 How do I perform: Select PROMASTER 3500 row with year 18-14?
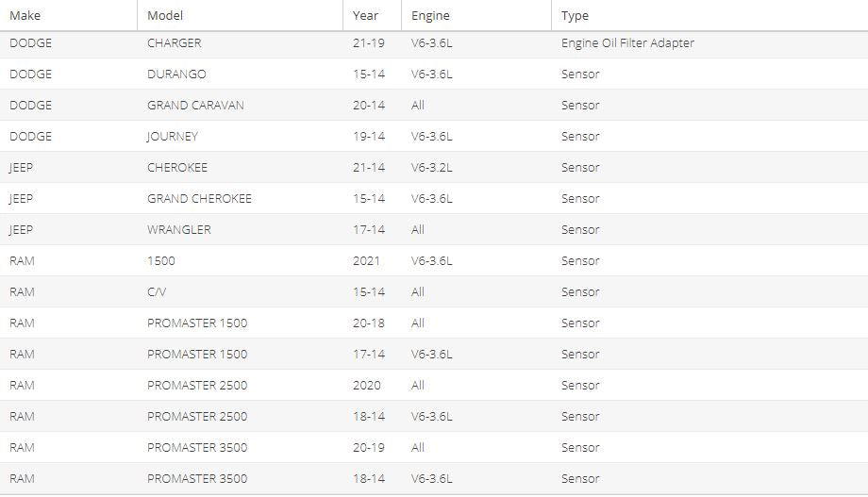pos(434,478)
